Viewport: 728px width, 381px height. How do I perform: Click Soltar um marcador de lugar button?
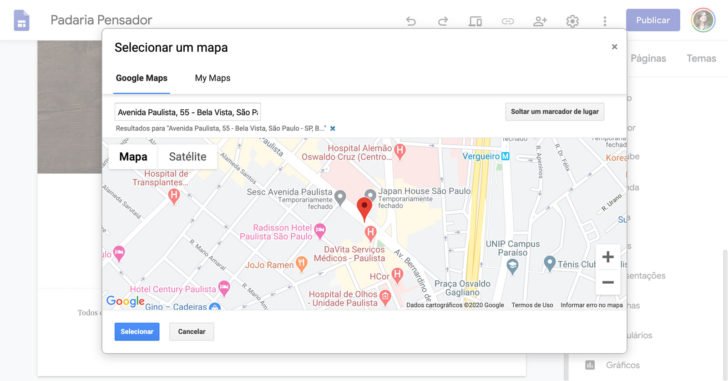click(x=555, y=112)
